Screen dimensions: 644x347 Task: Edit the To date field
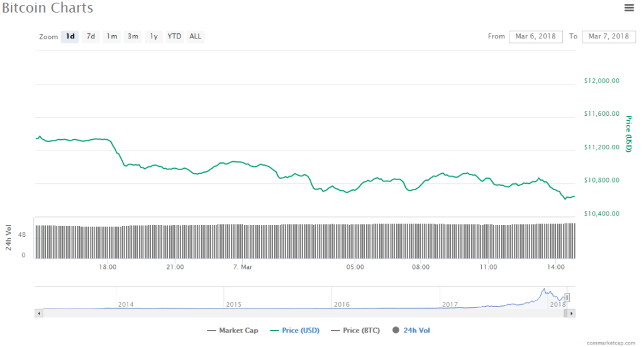point(609,37)
